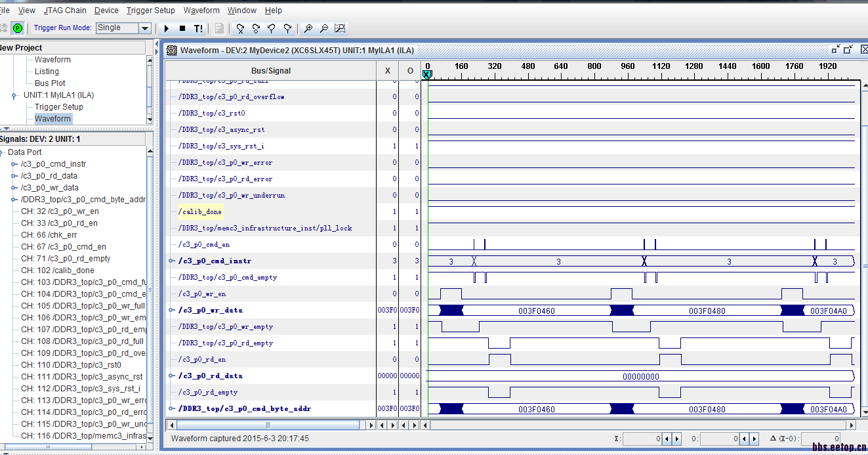Jump to the X marker using the toolbar icon
This screenshot has width=868, height=455.
240,28
